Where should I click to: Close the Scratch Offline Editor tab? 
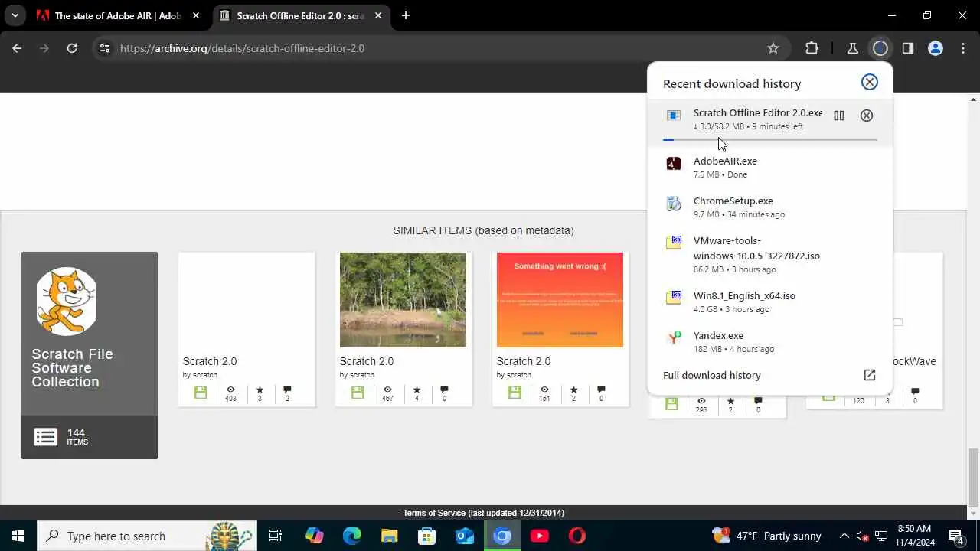click(x=378, y=15)
